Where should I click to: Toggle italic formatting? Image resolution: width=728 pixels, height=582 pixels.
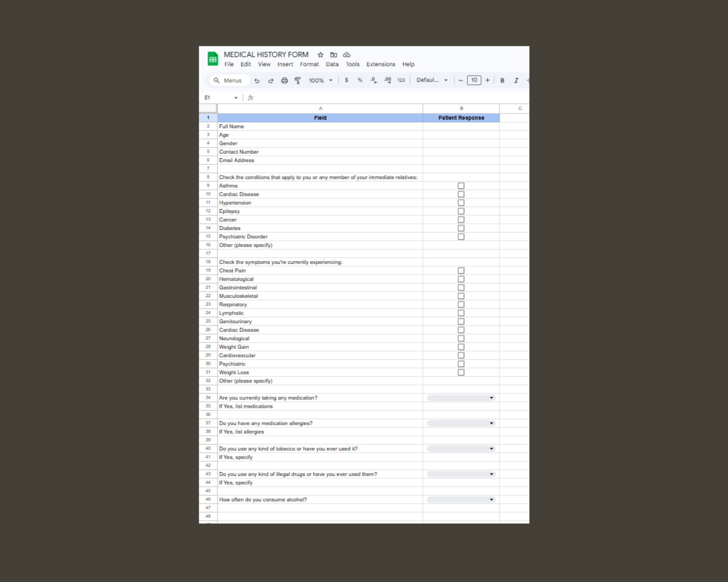click(516, 80)
